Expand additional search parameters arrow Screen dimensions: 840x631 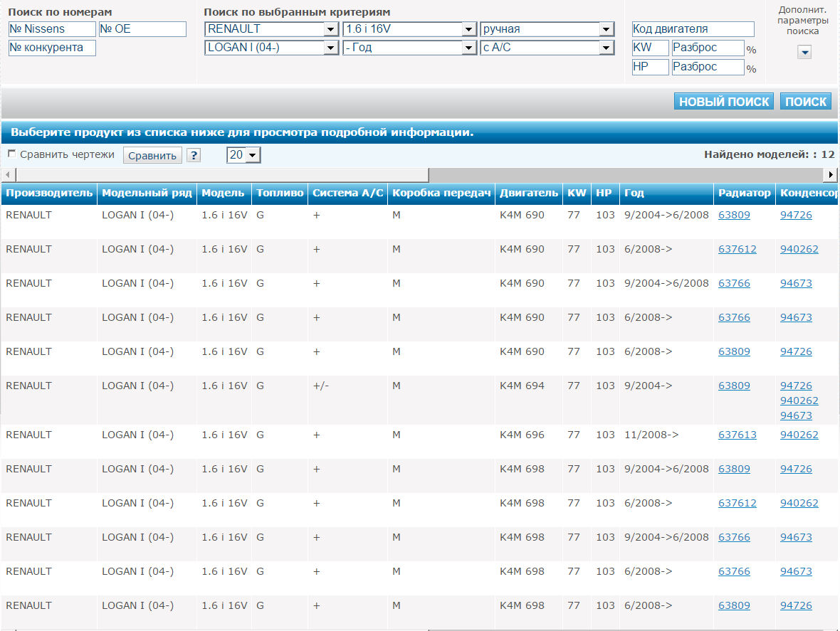click(x=804, y=52)
